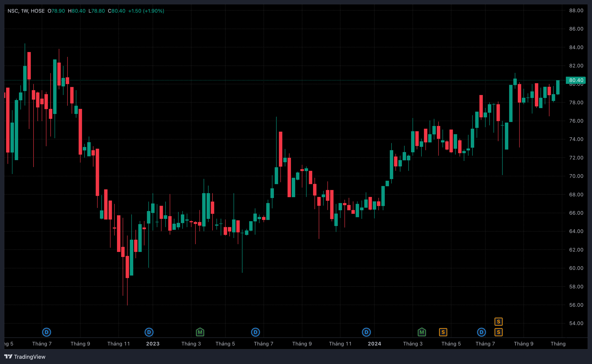Click the Tháng 3 label right after 2023

pos(191,343)
